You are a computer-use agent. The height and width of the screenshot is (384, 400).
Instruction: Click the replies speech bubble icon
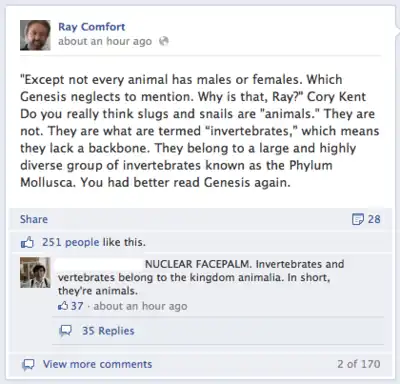(65, 331)
